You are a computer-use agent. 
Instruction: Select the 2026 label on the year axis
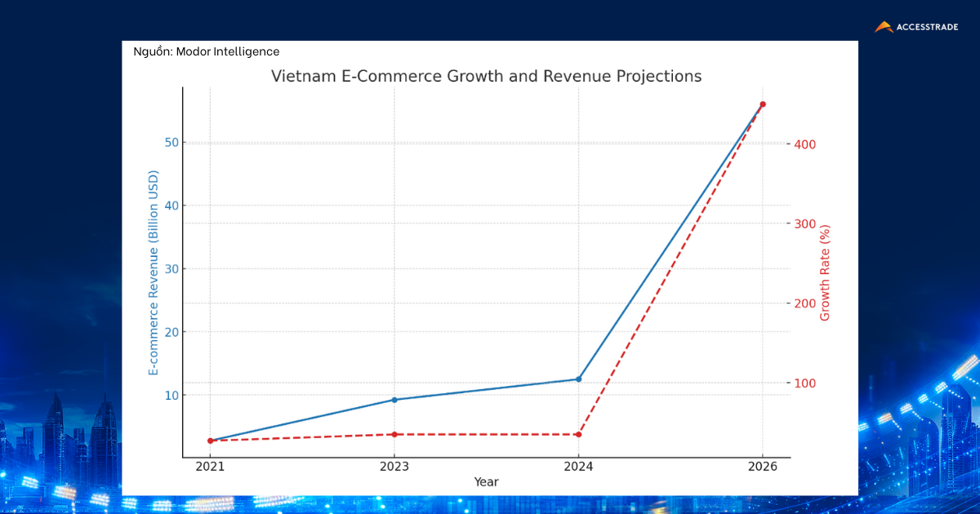[x=763, y=467]
